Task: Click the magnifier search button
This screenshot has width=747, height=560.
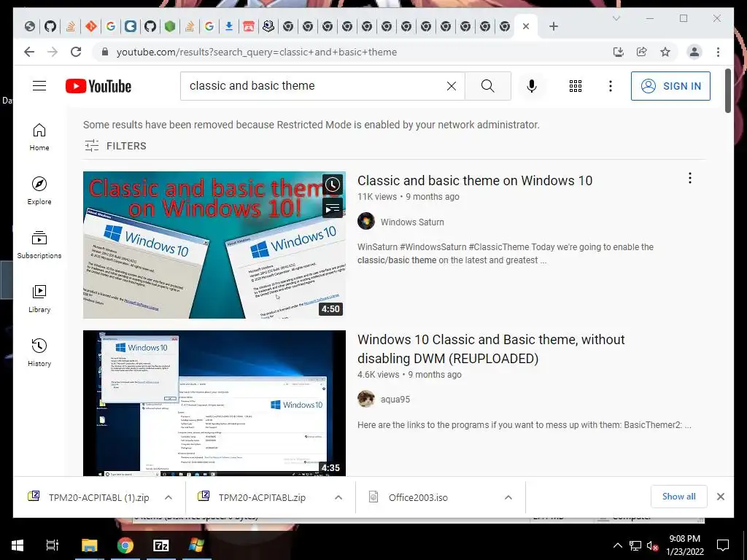Action: click(488, 86)
